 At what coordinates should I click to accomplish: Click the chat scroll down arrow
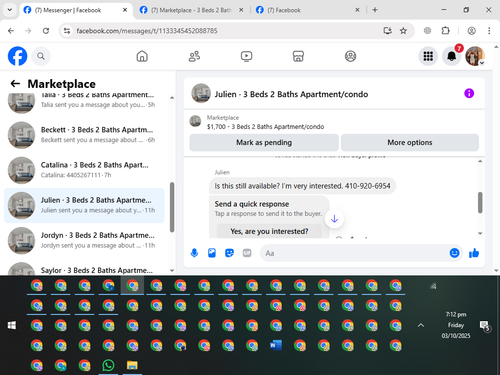coord(480,233)
